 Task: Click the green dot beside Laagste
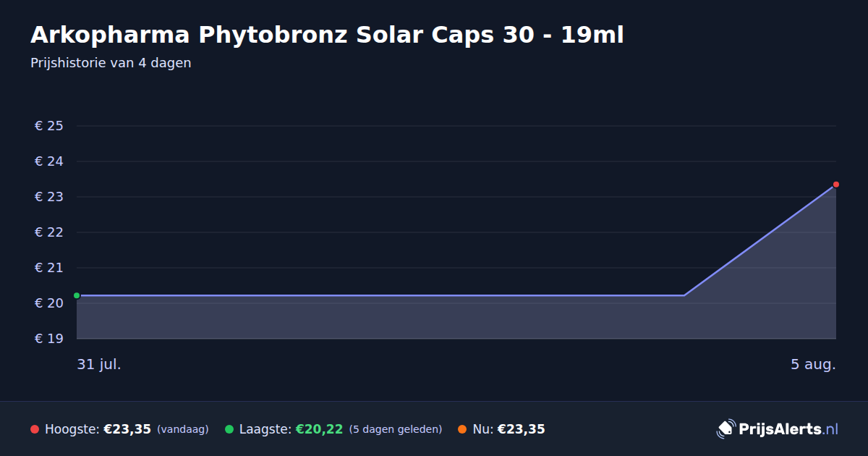click(x=229, y=429)
